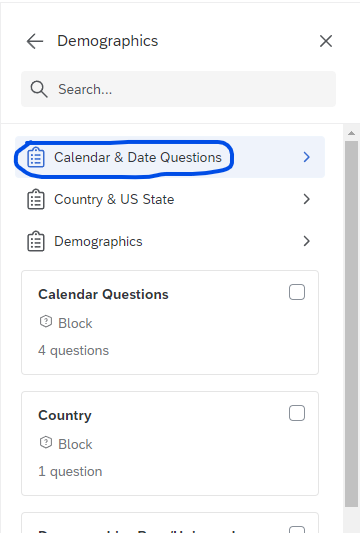Click the block icon under Calendar Questions
The image size is (360, 533).
[46, 322]
